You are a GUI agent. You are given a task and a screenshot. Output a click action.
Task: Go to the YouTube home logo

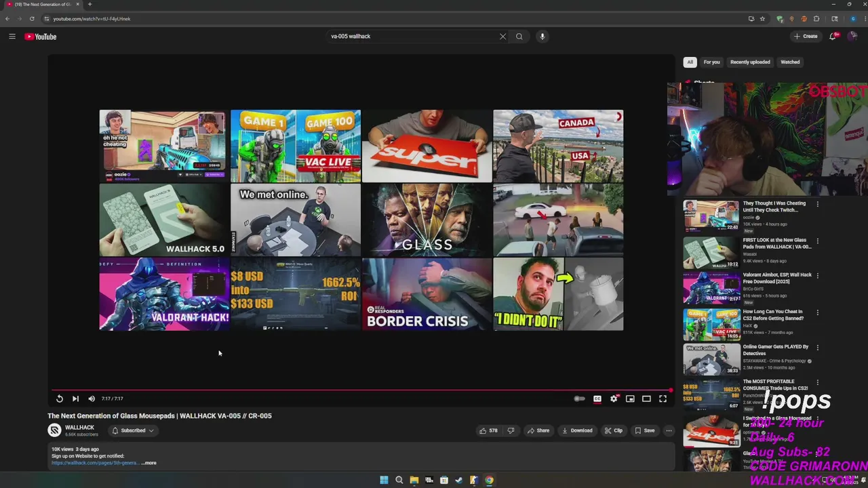tap(41, 37)
